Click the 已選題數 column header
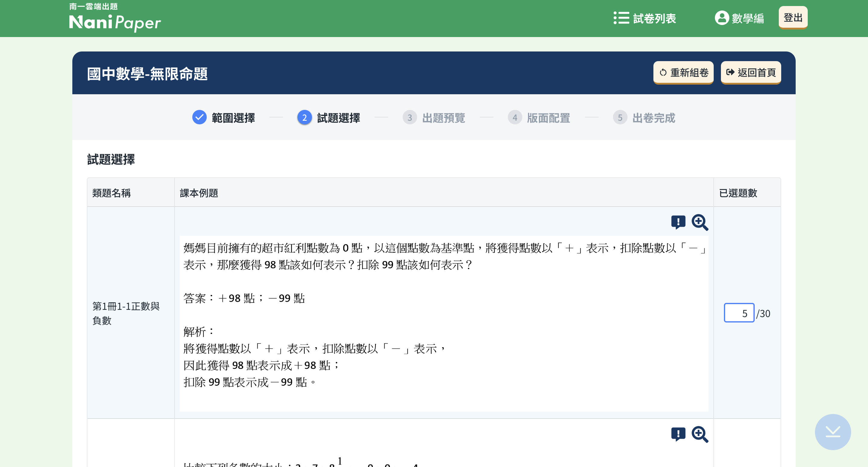The width and height of the screenshot is (868, 467). (738, 193)
